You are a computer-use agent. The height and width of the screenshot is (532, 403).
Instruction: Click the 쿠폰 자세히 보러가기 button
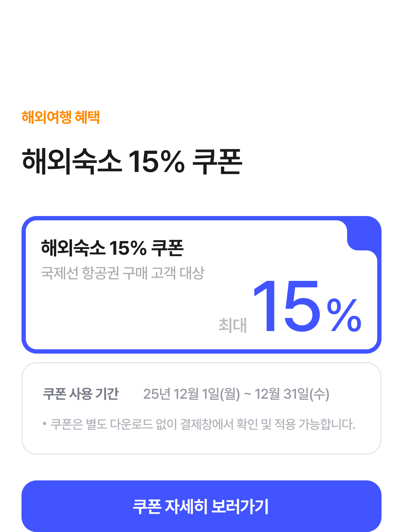click(x=201, y=506)
